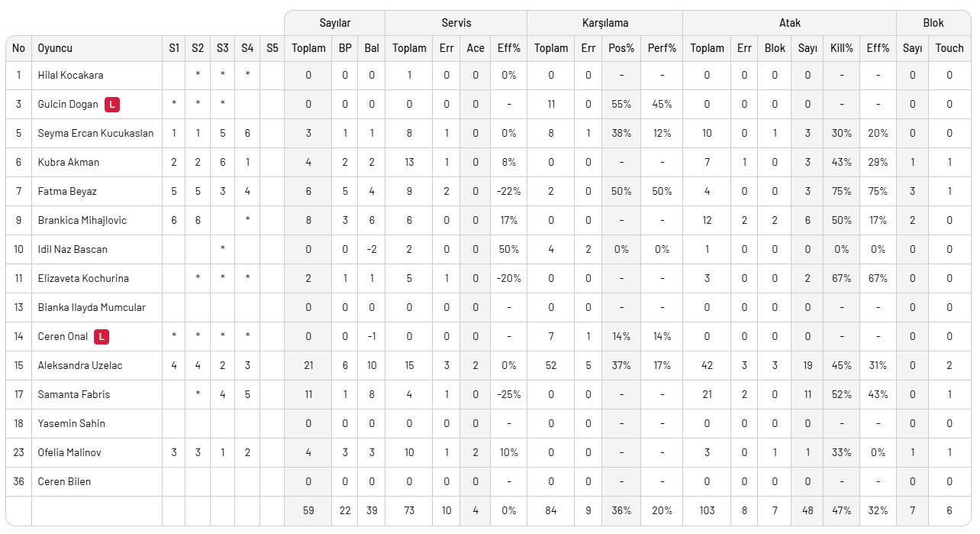Sort by the Touch column header
Screen dimensions: 980x534
pos(949,48)
